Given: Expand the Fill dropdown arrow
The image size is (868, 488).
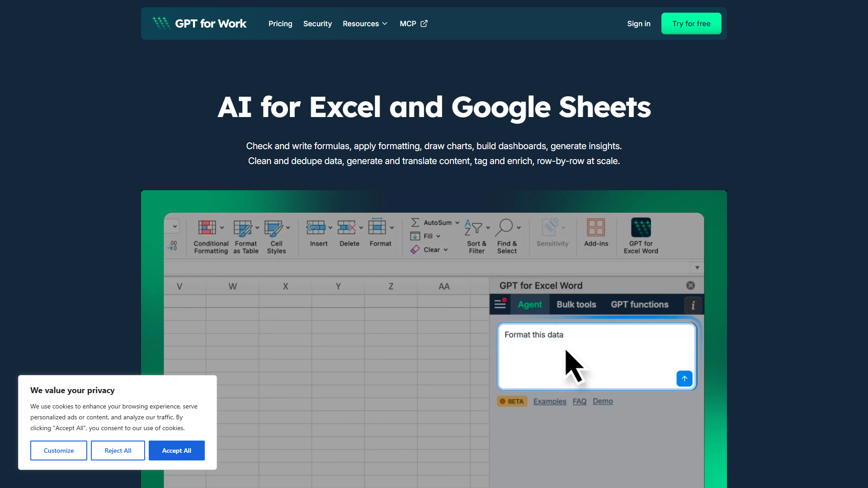Looking at the screenshot, I should coord(438,236).
